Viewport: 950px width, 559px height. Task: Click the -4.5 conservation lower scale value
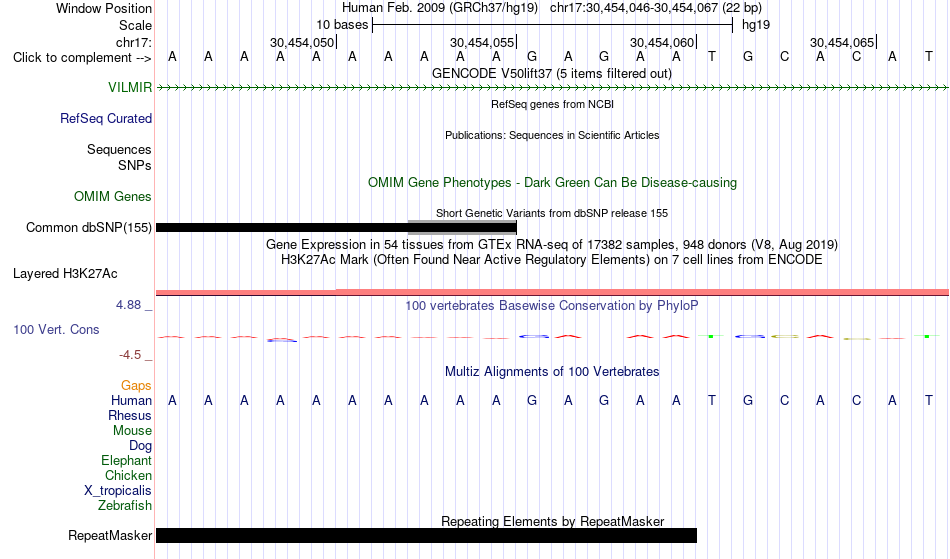point(130,355)
